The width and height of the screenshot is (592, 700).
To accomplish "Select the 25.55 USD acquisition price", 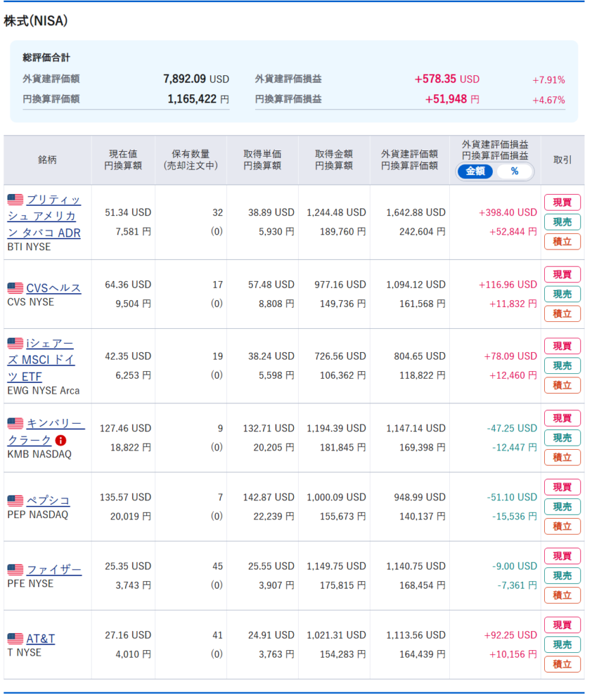I will (271, 566).
